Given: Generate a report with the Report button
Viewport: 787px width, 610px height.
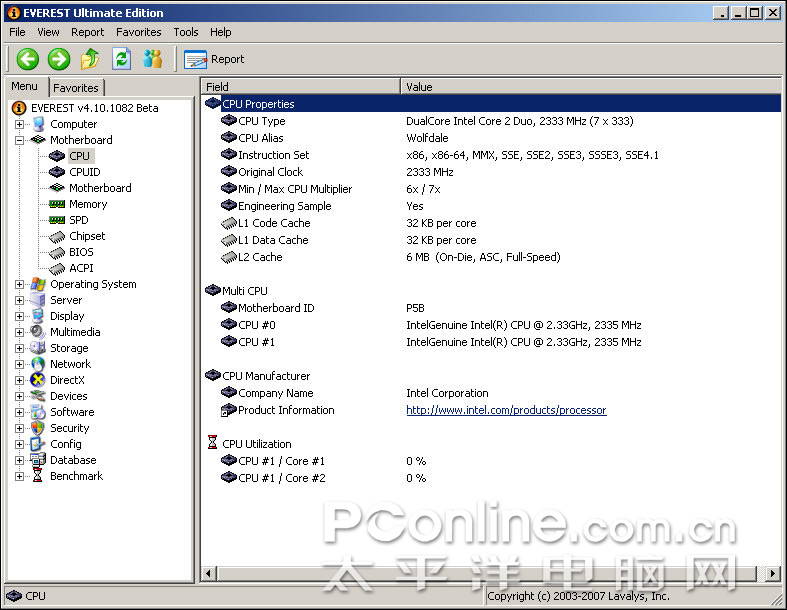Looking at the screenshot, I should tap(214, 59).
